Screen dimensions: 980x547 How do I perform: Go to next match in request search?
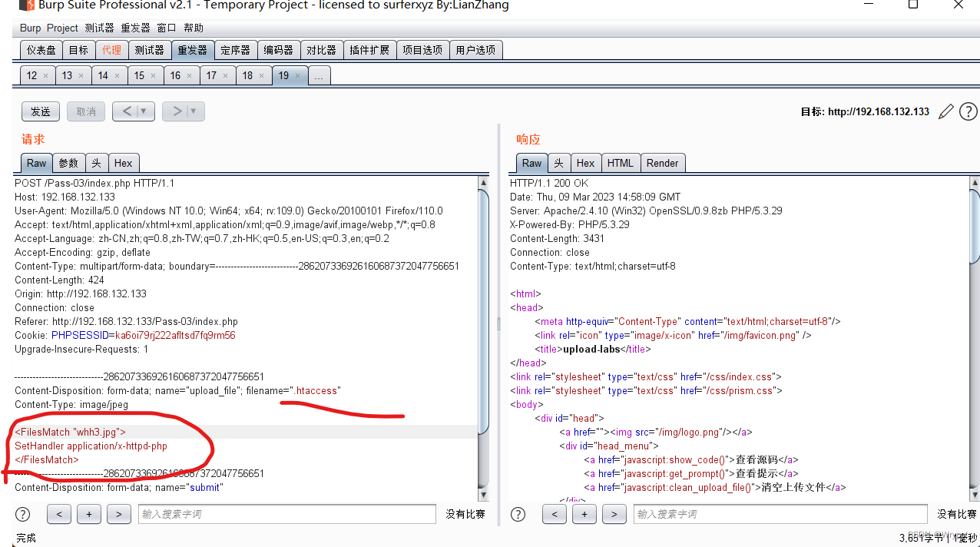point(118,514)
